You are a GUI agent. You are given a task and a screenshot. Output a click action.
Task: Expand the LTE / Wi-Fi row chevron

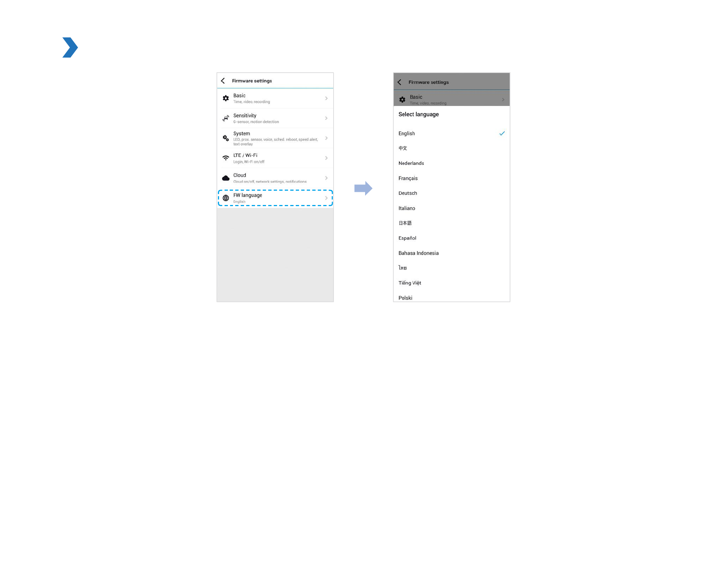(326, 158)
